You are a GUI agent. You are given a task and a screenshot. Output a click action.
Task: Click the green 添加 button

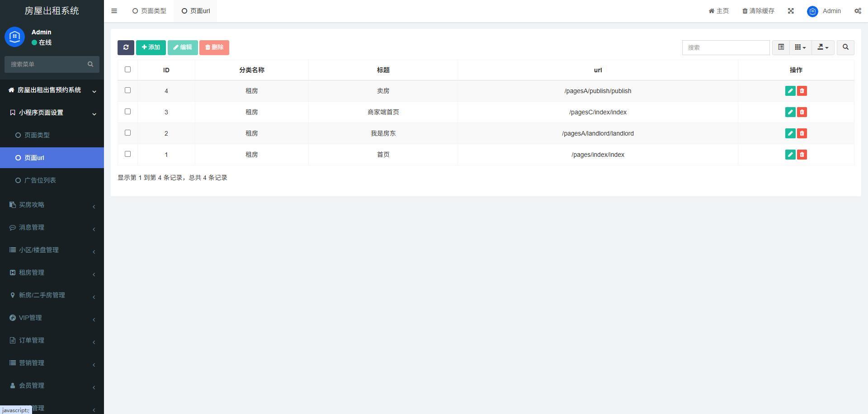coord(151,47)
